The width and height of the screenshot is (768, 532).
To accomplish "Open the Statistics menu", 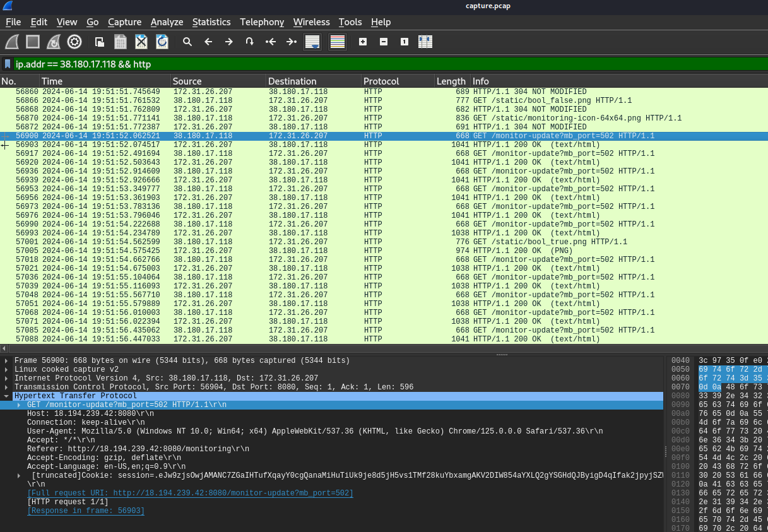I will point(211,22).
